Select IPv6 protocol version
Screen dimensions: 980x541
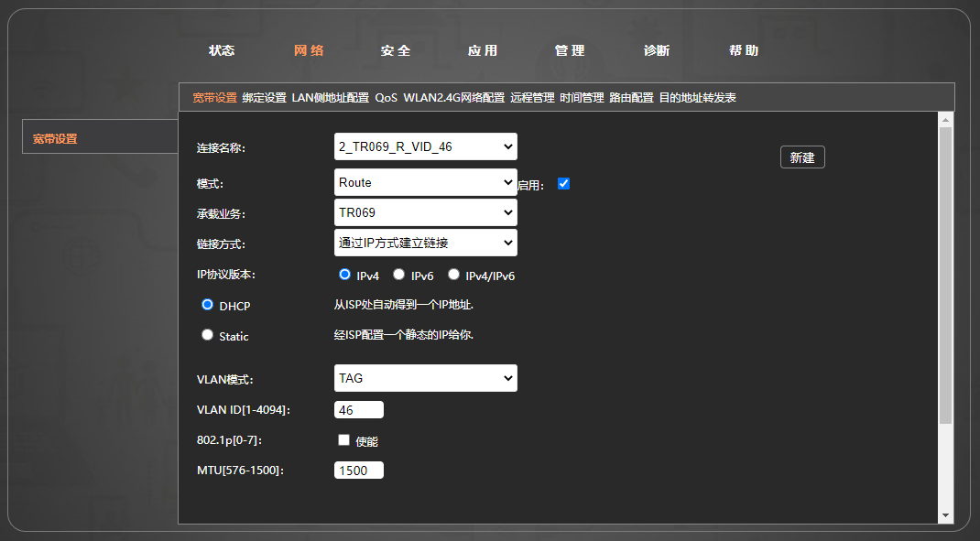coord(399,273)
